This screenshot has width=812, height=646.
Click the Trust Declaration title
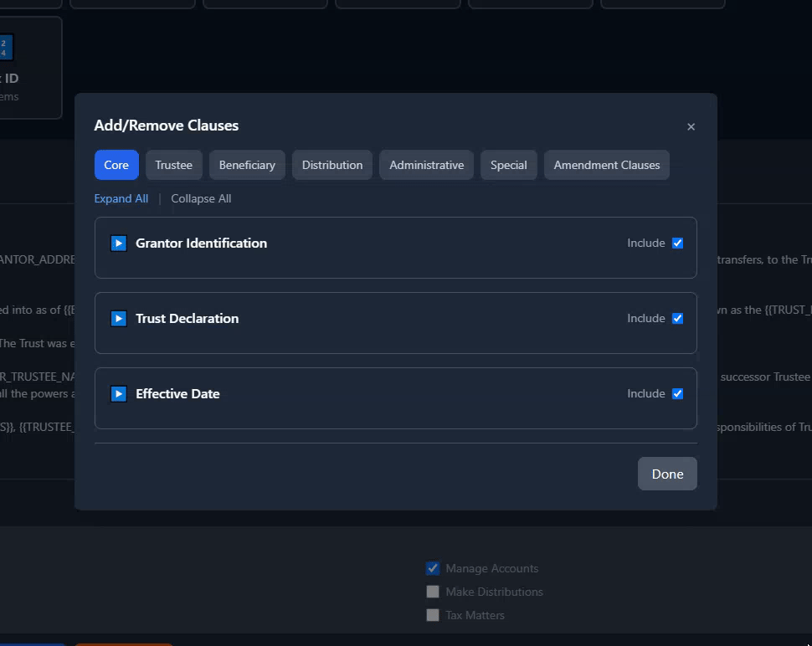[x=187, y=318]
